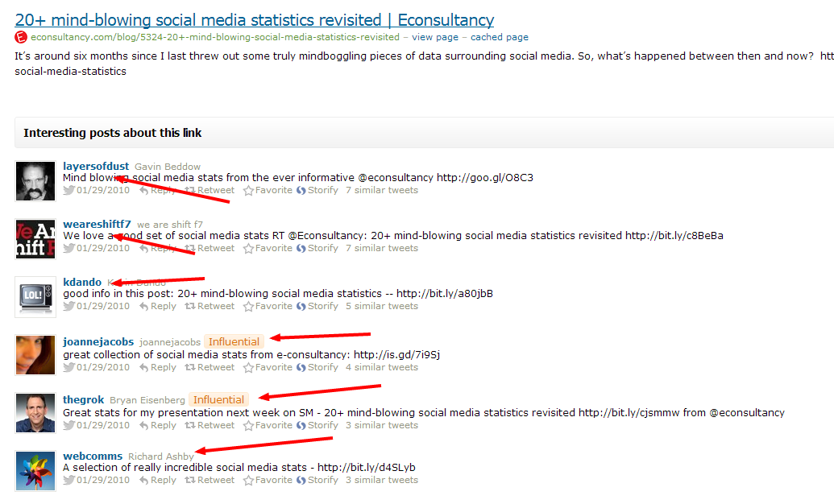
Task: Open layersofdust profile avatar
Action: pos(35,181)
